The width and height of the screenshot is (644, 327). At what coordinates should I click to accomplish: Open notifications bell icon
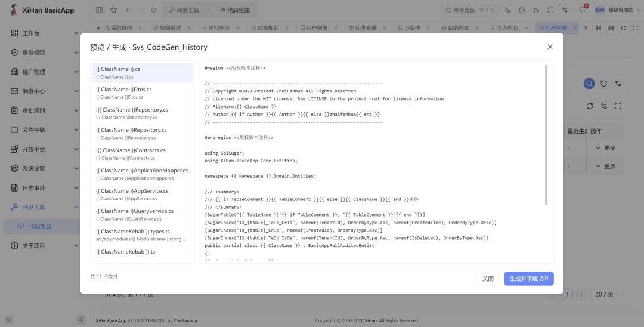click(x=583, y=10)
